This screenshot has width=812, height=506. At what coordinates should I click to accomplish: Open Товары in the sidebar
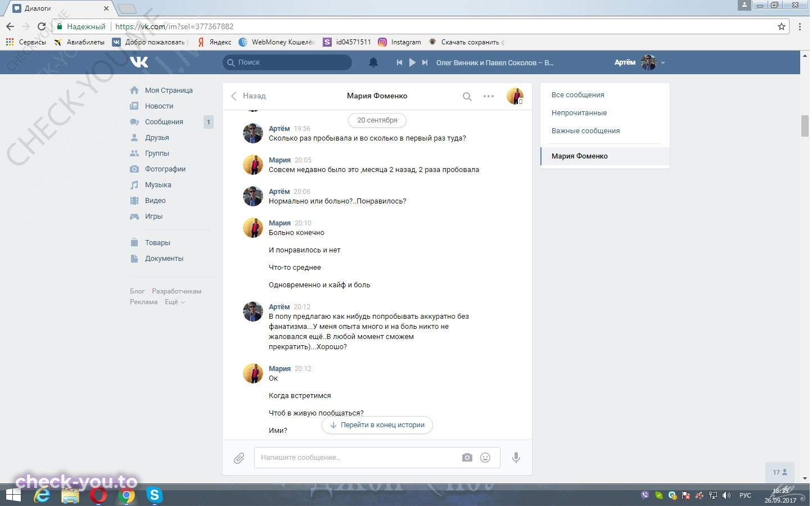pos(157,242)
